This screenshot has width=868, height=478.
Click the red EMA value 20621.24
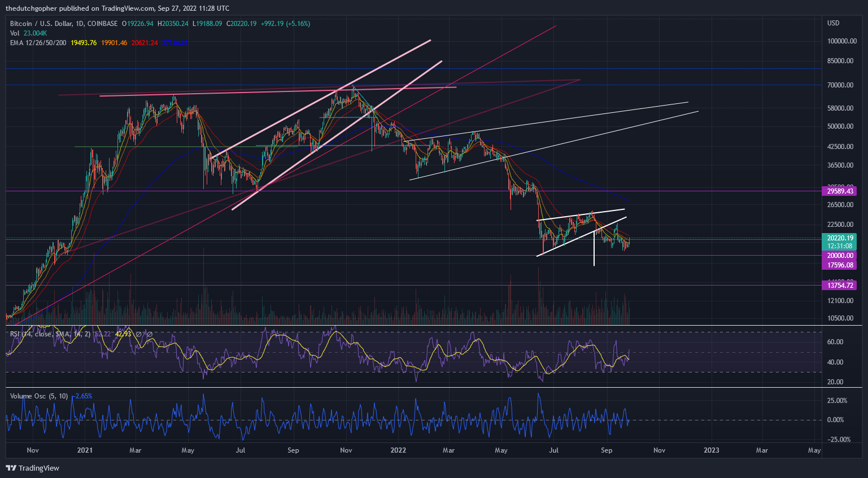pyautogui.click(x=145, y=43)
